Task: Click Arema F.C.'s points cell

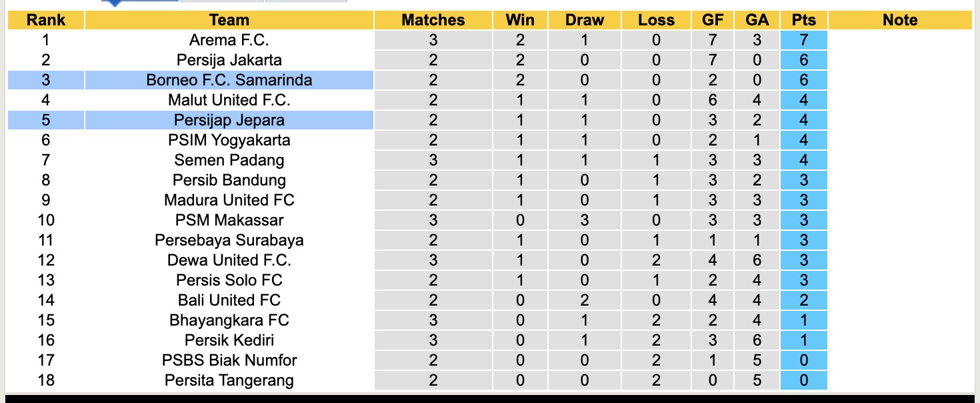Action: (x=803, y=40)
